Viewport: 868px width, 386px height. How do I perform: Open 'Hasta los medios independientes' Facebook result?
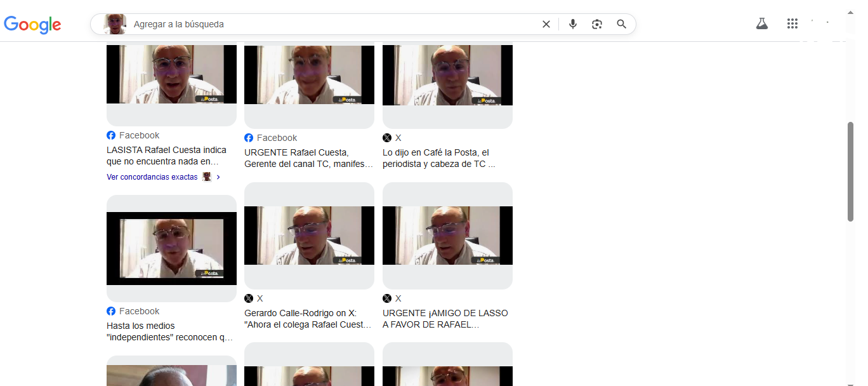[x=169, y=331]
